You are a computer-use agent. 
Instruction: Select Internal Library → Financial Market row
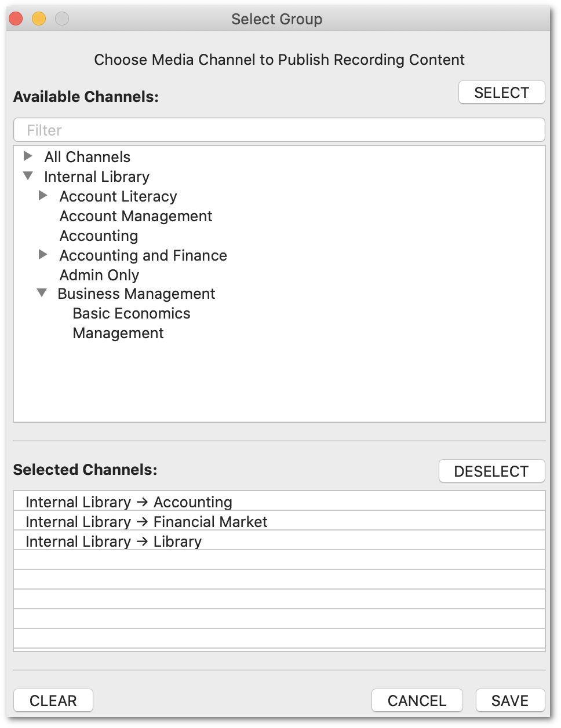[x=146, y=522]
